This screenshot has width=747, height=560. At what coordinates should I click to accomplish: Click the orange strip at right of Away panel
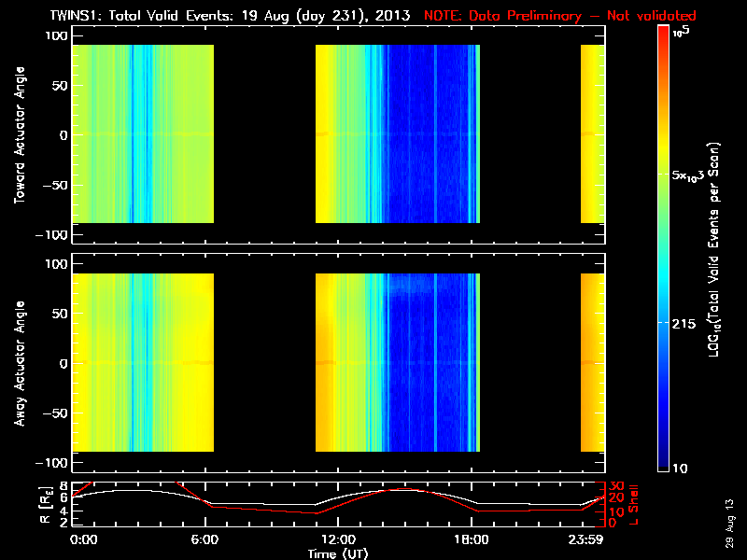pos(593,362)
